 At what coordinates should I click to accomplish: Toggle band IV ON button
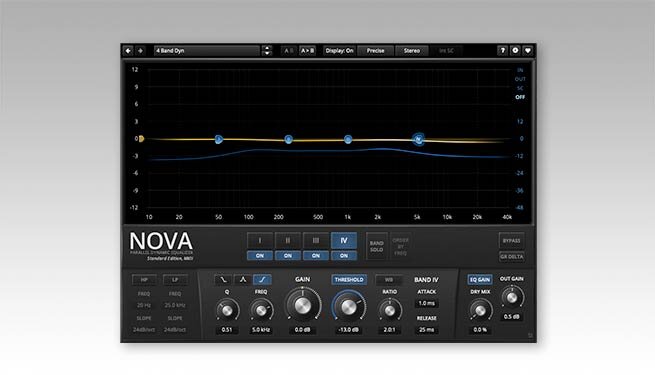pos(344,256)
